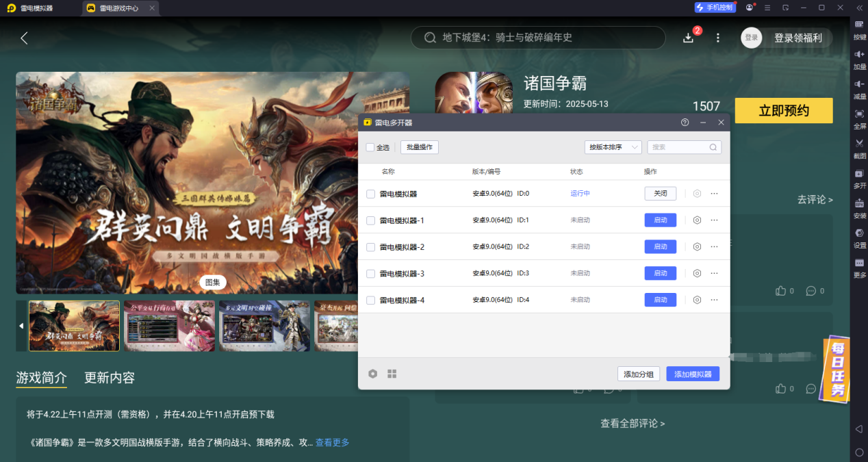The image size is (868, 462).
Task: Open the 按版本排序 sort dropdown
Action: pyautogui.click(x=613, y=147)
